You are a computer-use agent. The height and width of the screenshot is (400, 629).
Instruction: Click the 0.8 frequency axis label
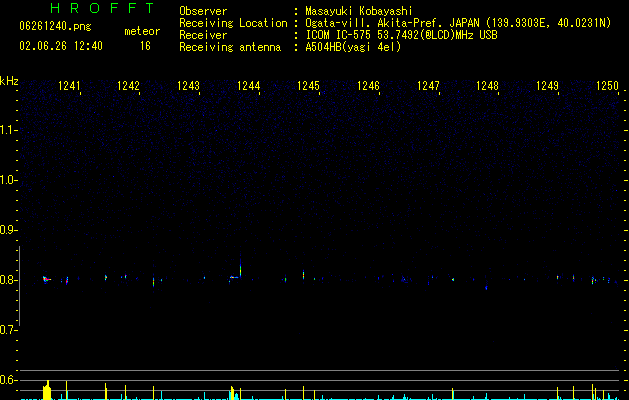pos(7,280)
